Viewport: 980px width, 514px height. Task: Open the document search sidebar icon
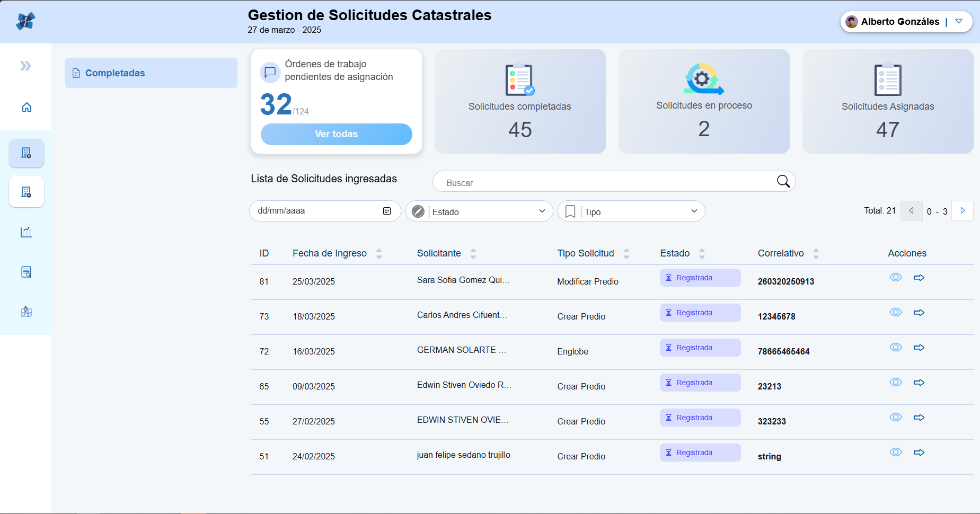27,272
